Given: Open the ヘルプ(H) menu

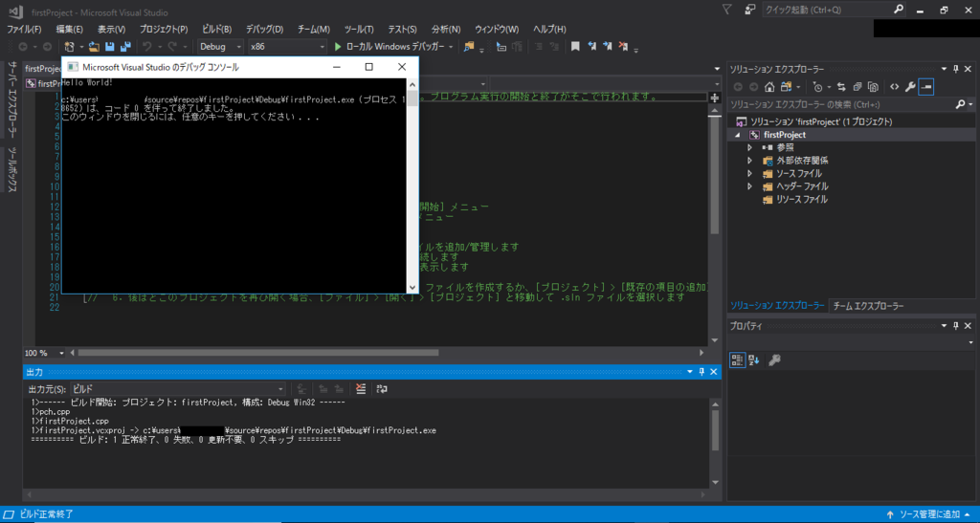Looking at the screenshot, I should click(549, 30).
